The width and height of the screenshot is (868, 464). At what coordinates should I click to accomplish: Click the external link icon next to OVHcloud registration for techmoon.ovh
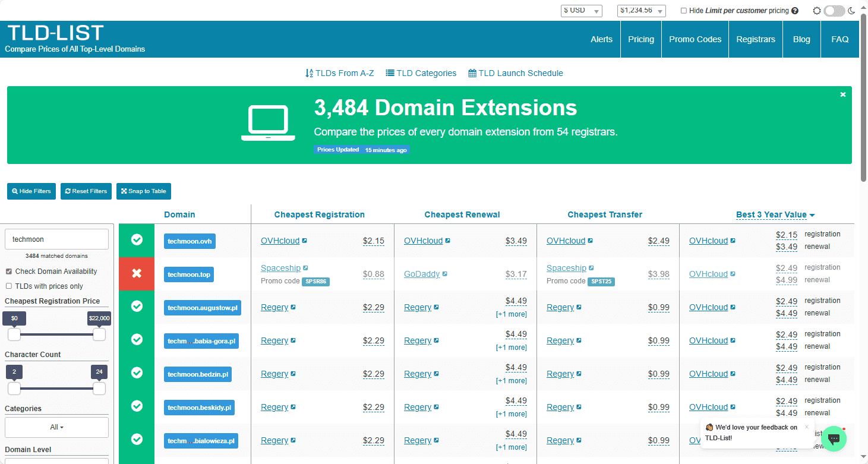coord(305,241)
